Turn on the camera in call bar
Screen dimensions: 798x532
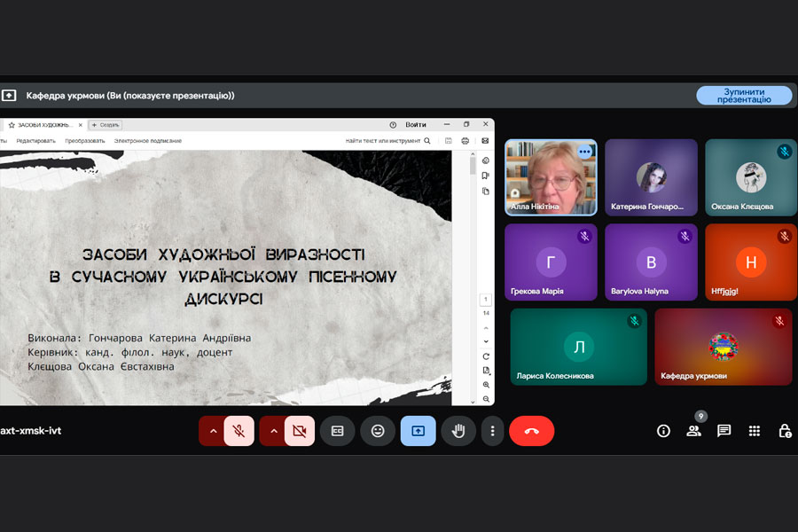(x=299, y=431)
